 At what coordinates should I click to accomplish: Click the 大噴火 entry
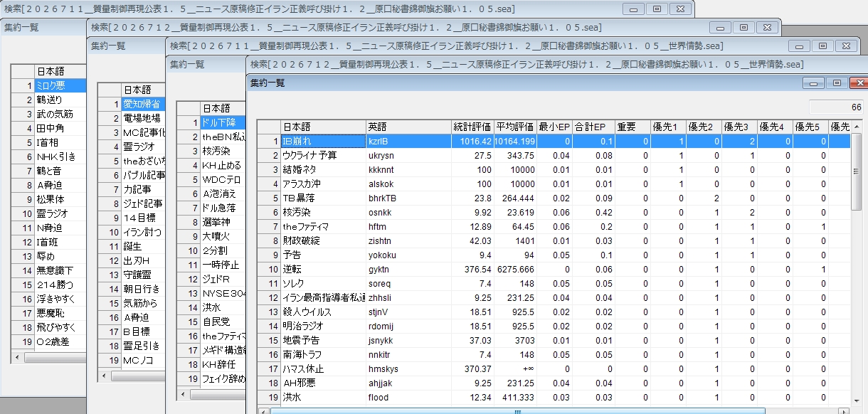[223, 236]
